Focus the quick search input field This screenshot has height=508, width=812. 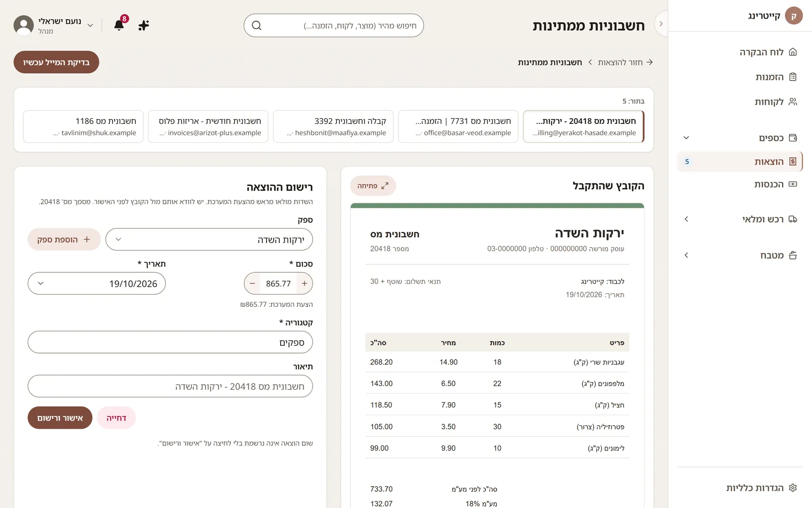334,25
